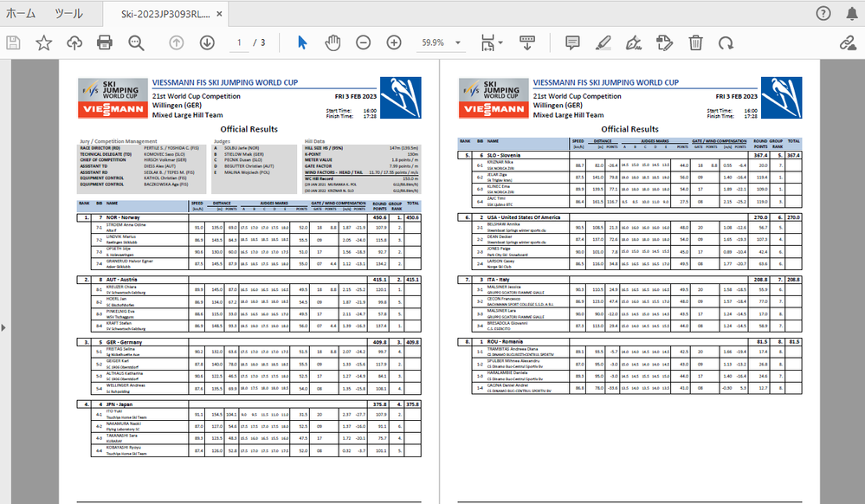Click the ski jumper emblem on page 2
865x504 pixels.
[781, 98]
